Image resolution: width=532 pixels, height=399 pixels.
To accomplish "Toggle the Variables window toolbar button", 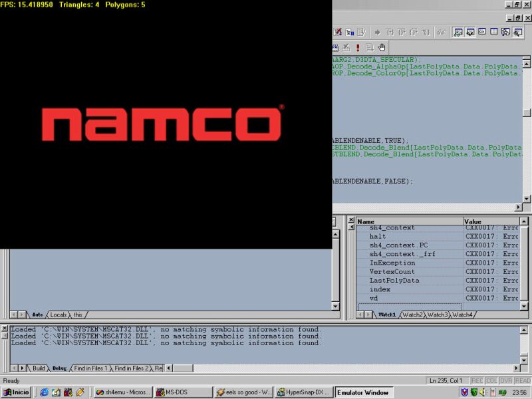I will point(470,32).
